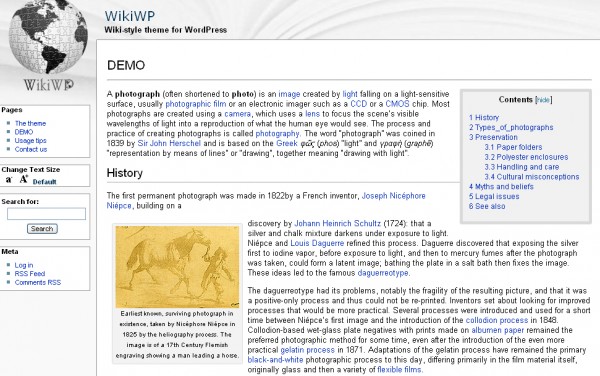Jump to 4 Myths and beliefs
The height and width of the screenshot is (376, 600).
pyautogui.click(x=501, y=187)
